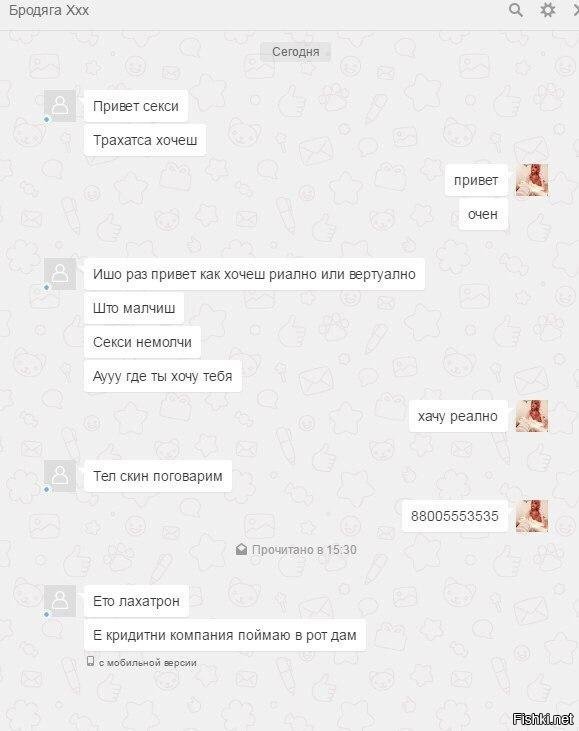Open the user photo next to 'привет' reply

532,180
